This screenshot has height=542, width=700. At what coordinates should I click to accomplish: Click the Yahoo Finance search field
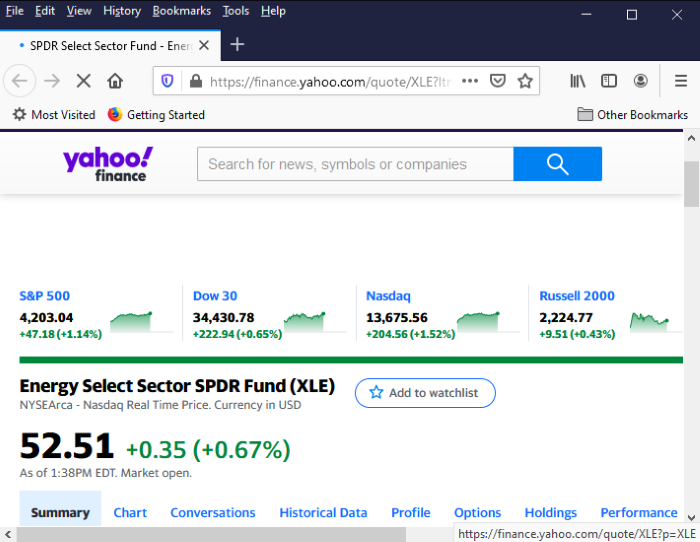[355, 164]
